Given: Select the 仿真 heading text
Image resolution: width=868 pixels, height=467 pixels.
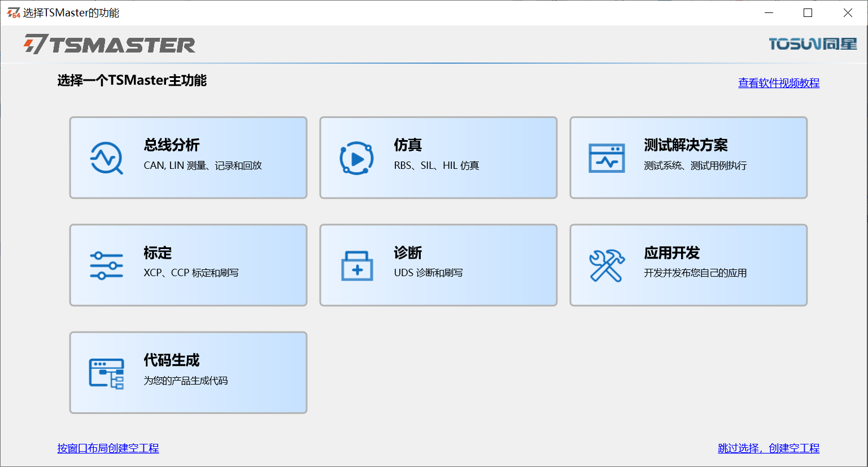Looking at the screenshot, I should pos(408,145).
